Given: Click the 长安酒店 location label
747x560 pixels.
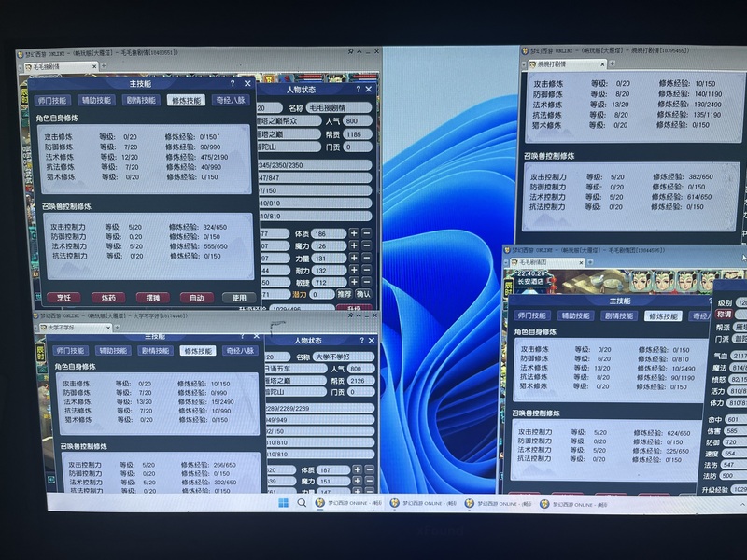Looking at the screenshot, I should click(530, 282).
